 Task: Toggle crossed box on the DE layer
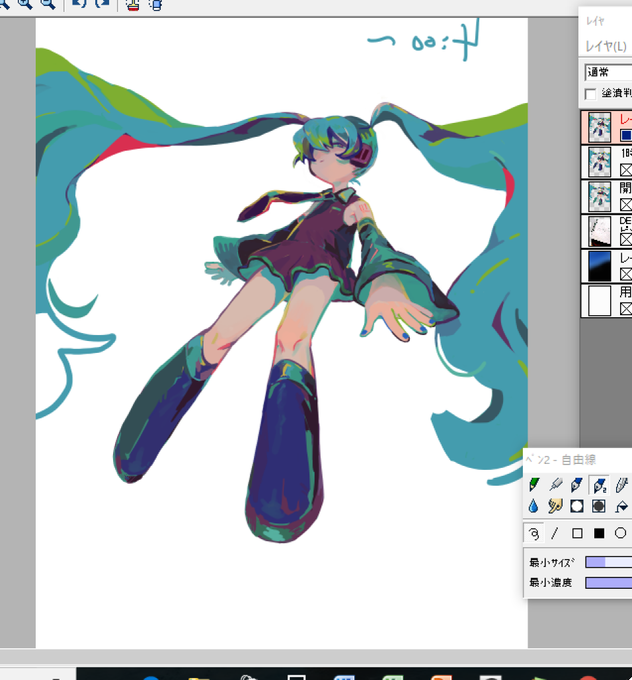point(625,239)
